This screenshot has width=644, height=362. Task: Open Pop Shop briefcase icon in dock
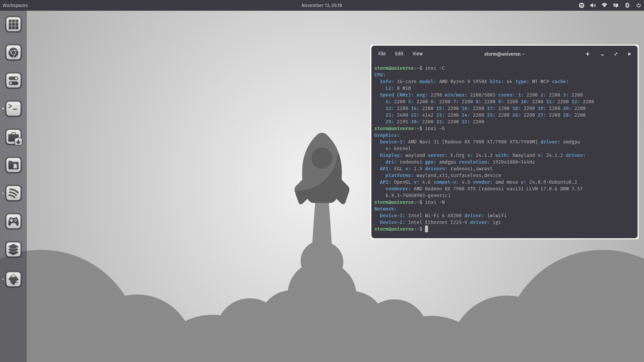tap(13, 137)
